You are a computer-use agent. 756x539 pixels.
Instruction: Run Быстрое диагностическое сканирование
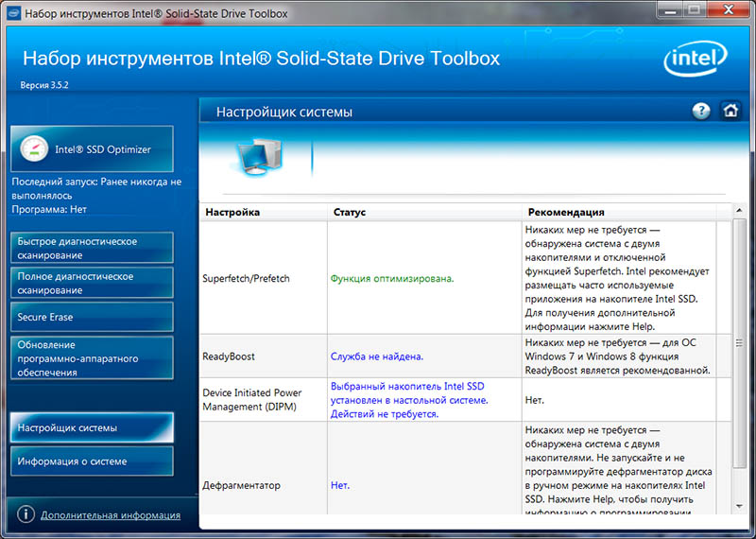(92, 248)
